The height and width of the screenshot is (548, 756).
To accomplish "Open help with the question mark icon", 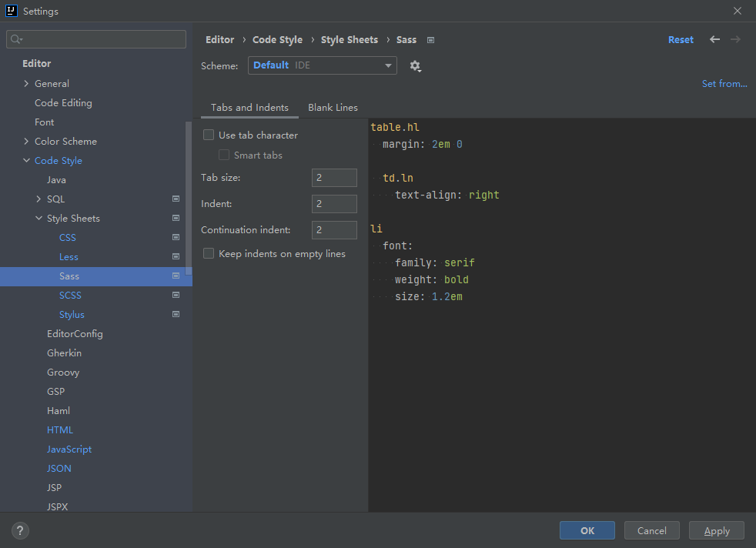I will [20, 530].
